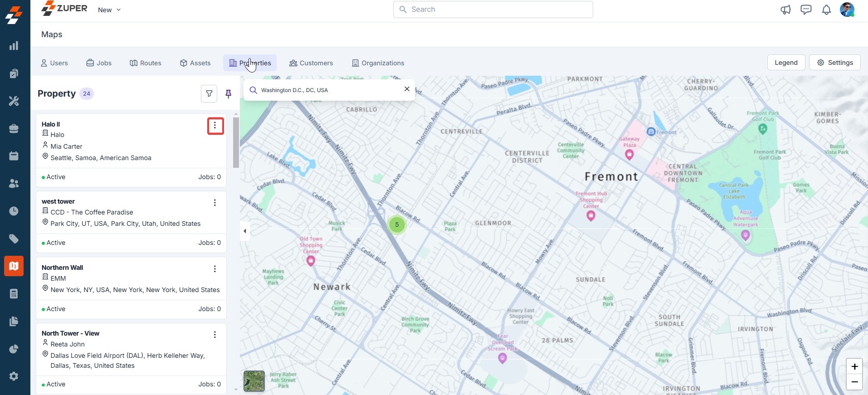The width and height of the screenshot is (868, 395).
Task: Click the Fremont station marker
Action: click(x=651, y=132)
